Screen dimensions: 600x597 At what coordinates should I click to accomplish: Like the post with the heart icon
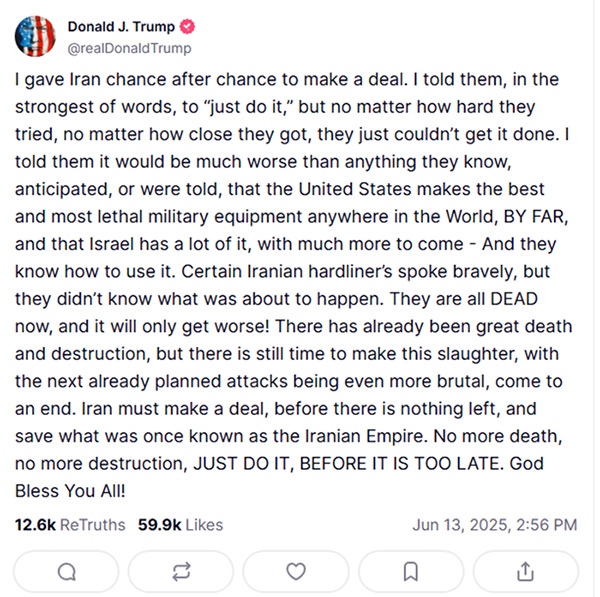coord(296,571)
